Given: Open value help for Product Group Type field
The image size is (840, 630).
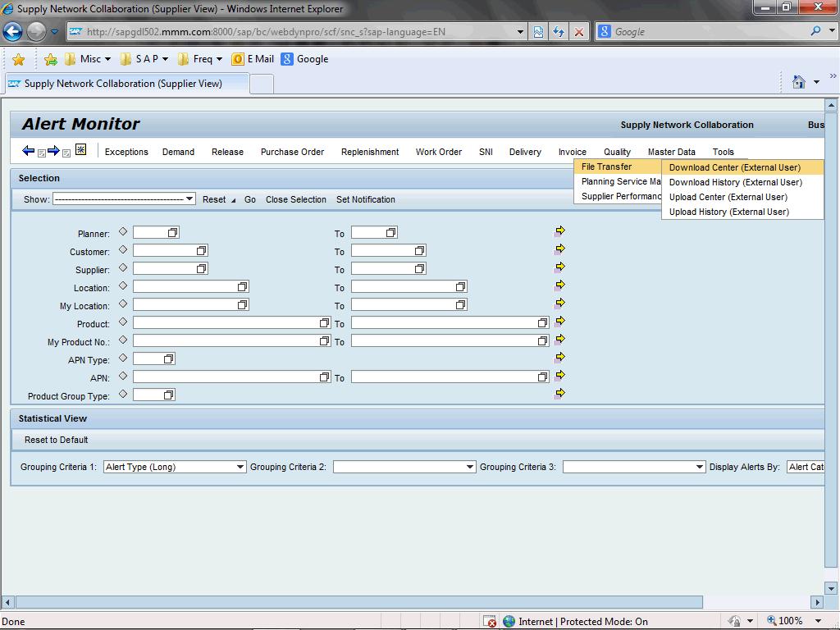Looking at the screenshot, I should coord(169,395).
